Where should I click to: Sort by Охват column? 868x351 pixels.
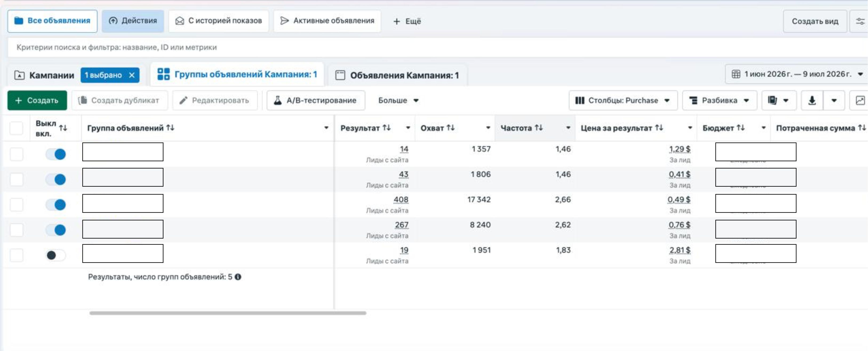click(x=450, y=128)
